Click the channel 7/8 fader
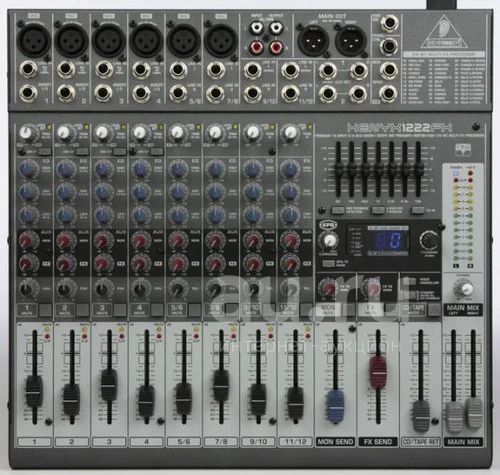 pyautogui.click(x=221, y=385)
